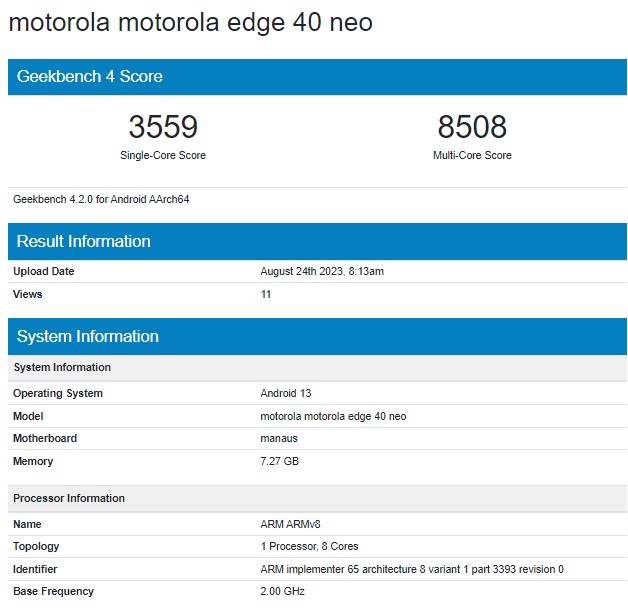Select the memory value '7.27 GB'
Viewport: 628px width, 616px height.
coord(280,461)
